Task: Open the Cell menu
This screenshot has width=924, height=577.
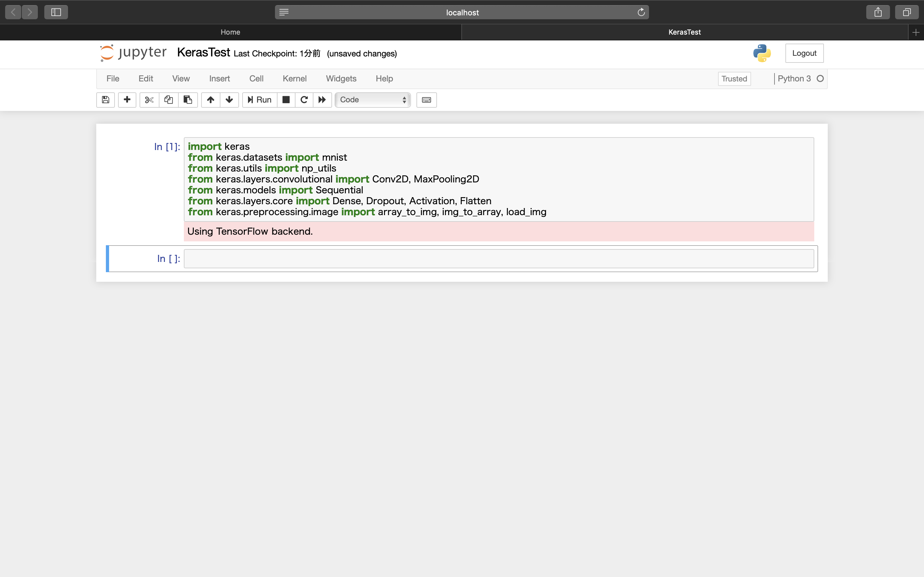Action: coord(256,79)
